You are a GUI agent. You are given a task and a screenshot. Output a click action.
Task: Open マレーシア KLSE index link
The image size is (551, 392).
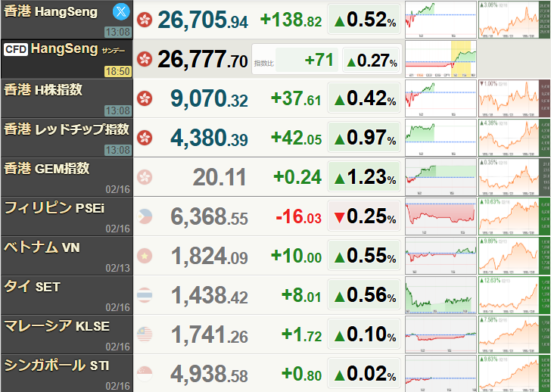[x=57, y=326]
